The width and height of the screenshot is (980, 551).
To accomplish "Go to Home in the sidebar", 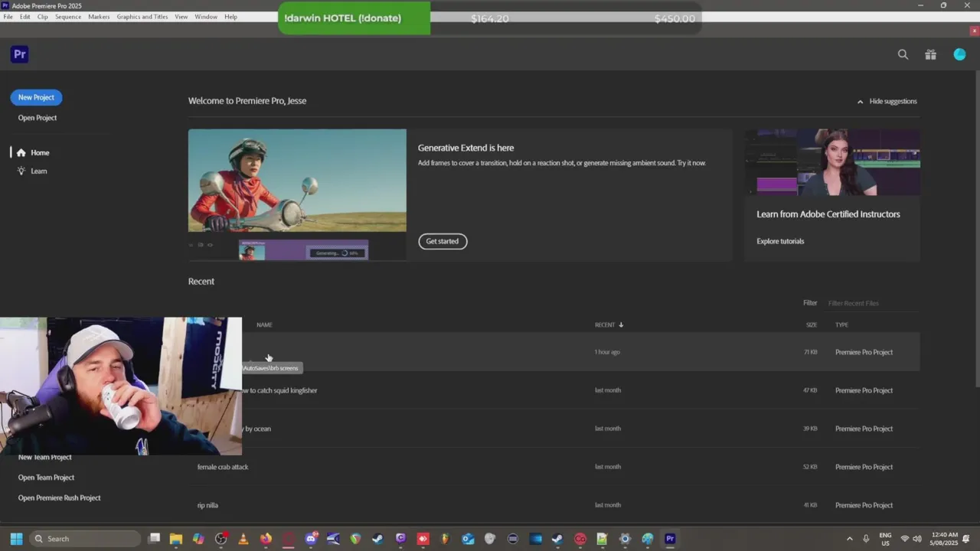I will [33, 152].
